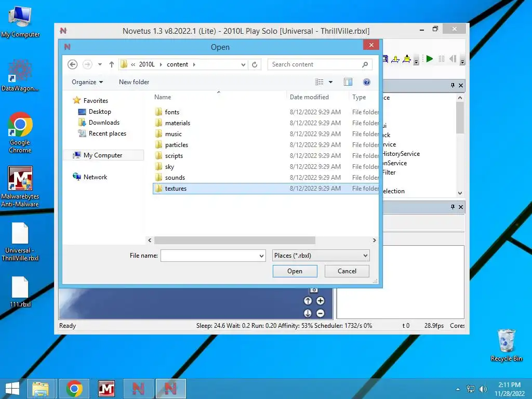Select the textures folder
This screenshot has height=399, width=532.
click(x=265, y=188)
